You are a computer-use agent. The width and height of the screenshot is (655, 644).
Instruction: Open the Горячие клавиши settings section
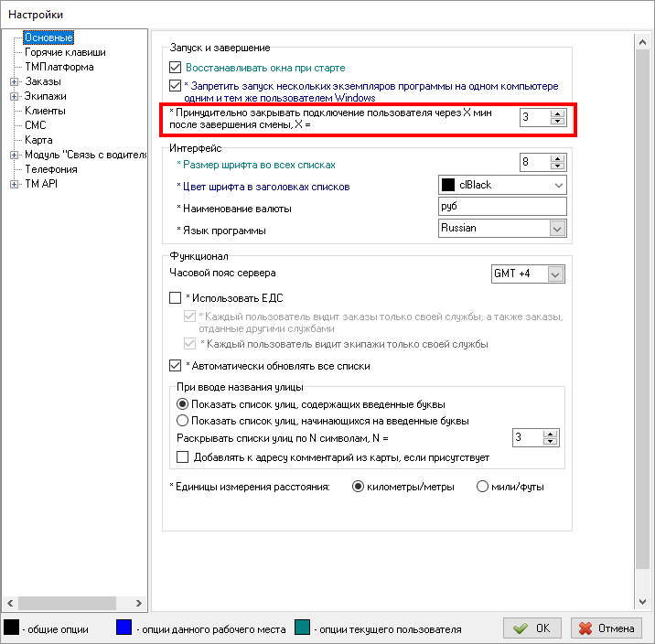coord(65,52)
